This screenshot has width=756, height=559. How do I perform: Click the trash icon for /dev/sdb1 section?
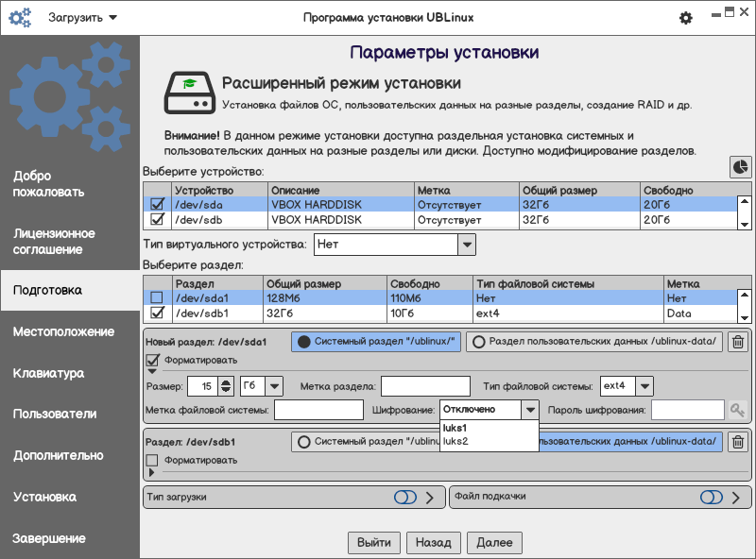738,441
